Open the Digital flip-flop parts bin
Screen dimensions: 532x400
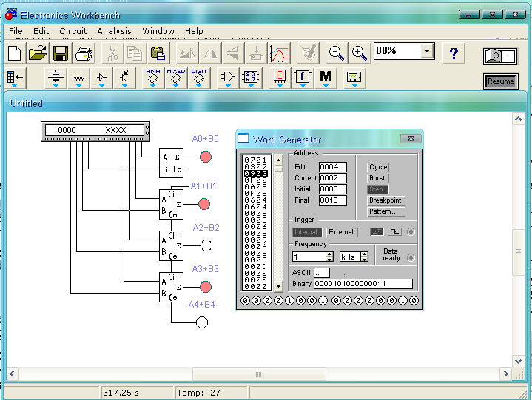[251, 78]
